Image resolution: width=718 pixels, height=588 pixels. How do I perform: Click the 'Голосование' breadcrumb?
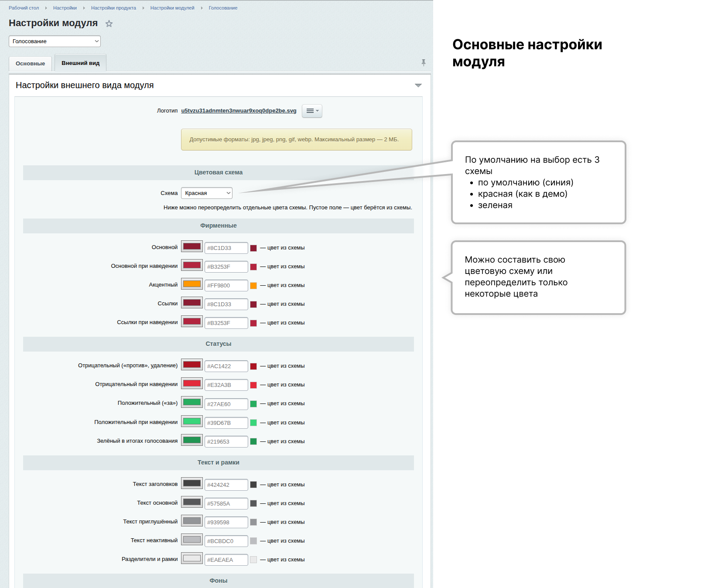[223, 8]
